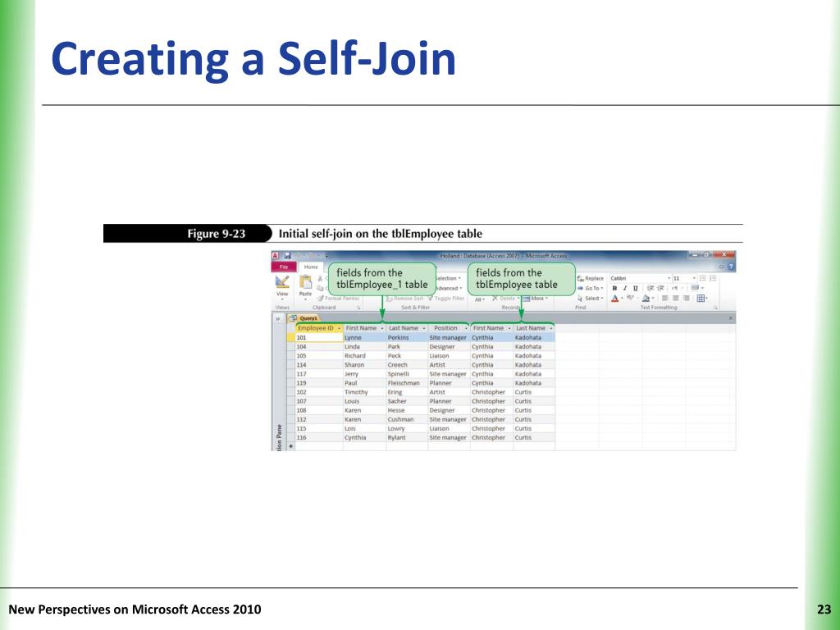Click the Help question mark icon
This screenshot has width=840, height=630.
pyautogui.click(x=731, y=267)
